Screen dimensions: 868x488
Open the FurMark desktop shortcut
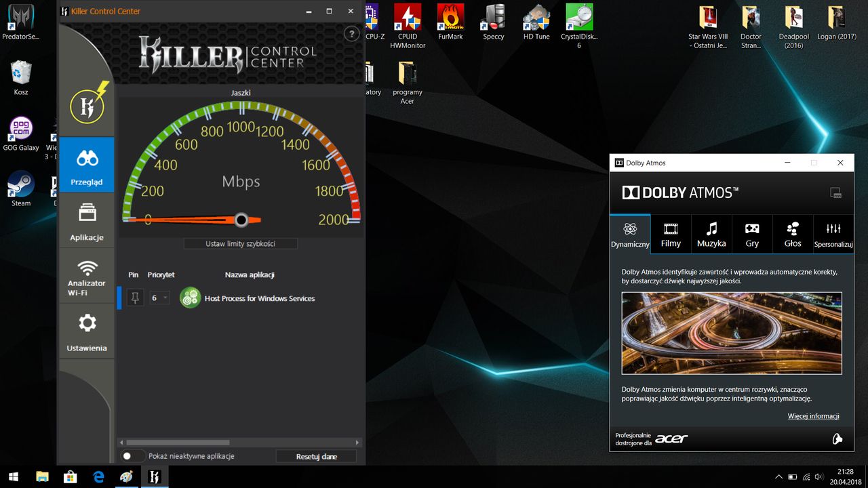tap(450, 23)
